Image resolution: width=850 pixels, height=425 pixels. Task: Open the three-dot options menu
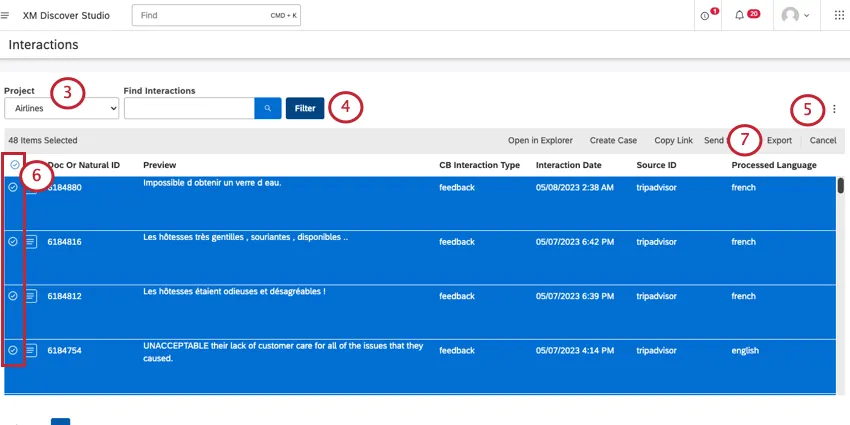coord(835,110)
